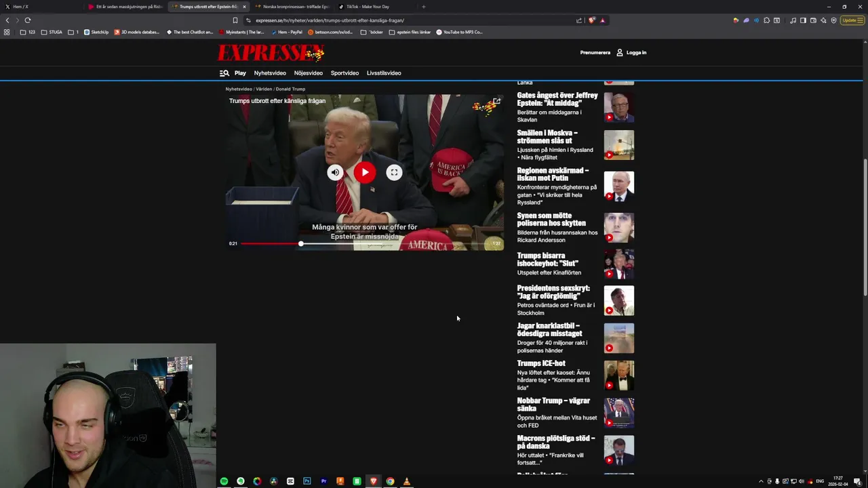Click the Update menu button

tap(852, 20)
